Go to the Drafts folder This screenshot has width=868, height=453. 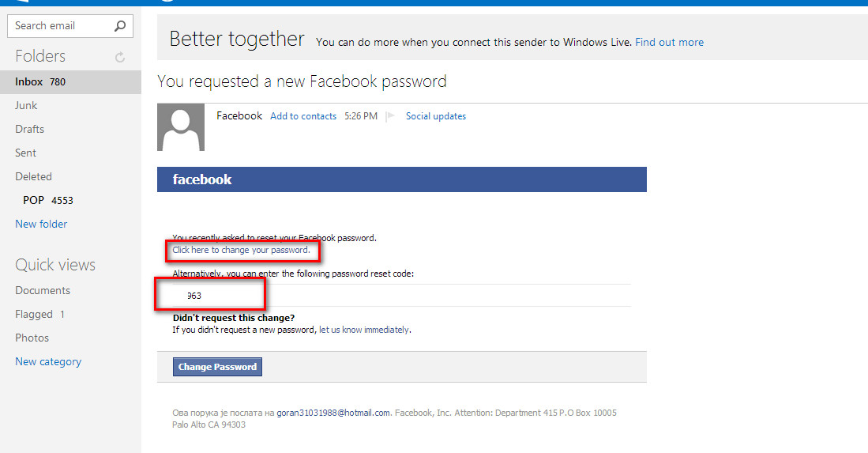pyautogui.click(x=29, y=129)
